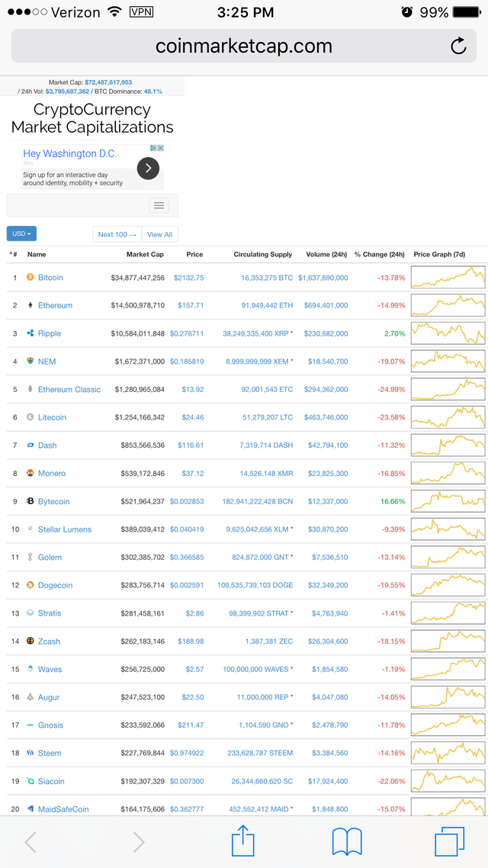Screen dimensions: 488x868
Task: Open Safari tabs overview icon
Action: [x=450, y=842]
